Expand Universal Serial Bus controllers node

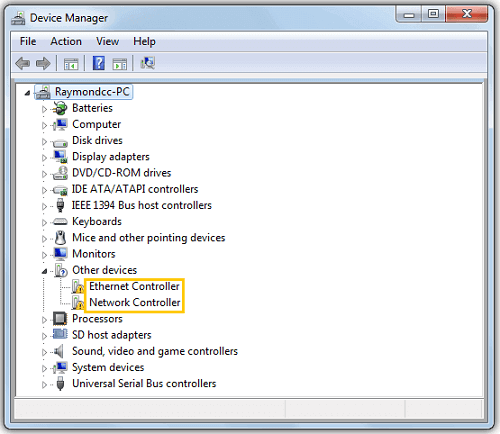[x=44, y=385]
